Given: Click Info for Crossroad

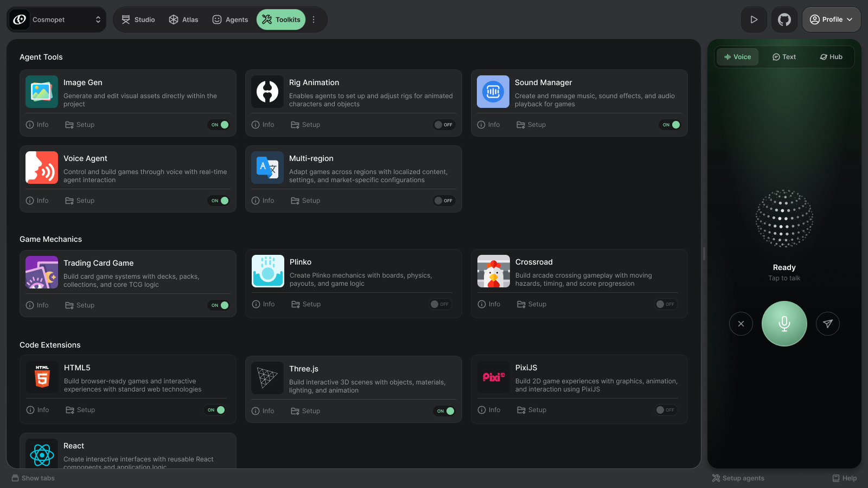Looking at the screenshot, I should point(489,304).
